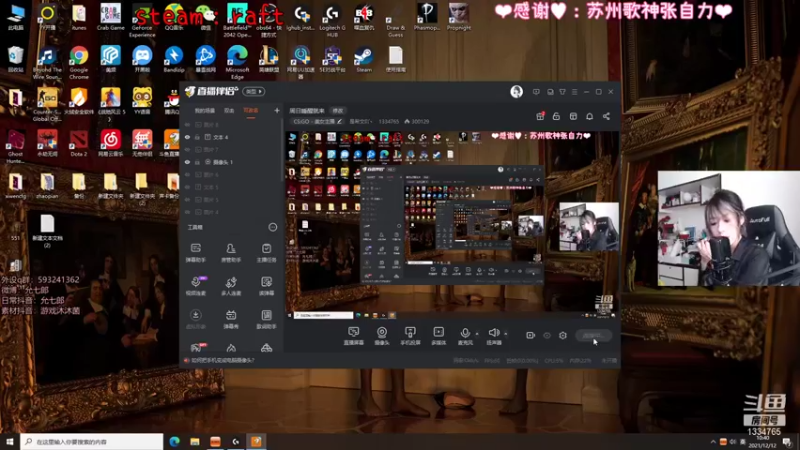Open the streamer avatar in title bar
The image size is (800, 450).
coord(516,92)
